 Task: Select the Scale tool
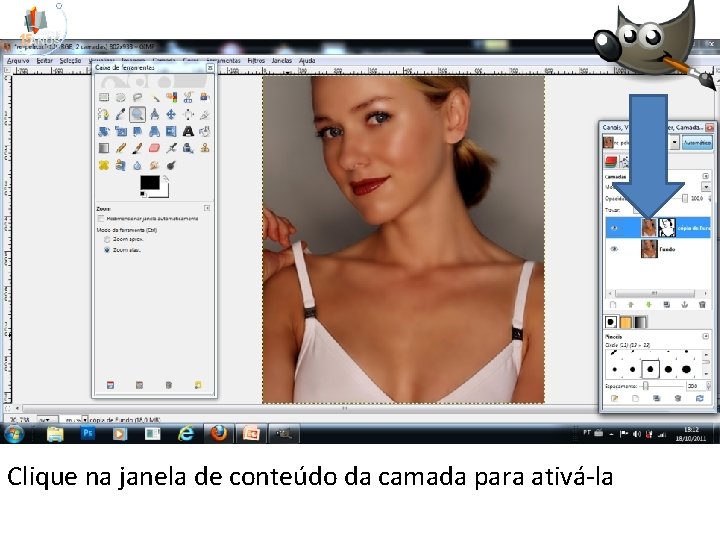120,131
